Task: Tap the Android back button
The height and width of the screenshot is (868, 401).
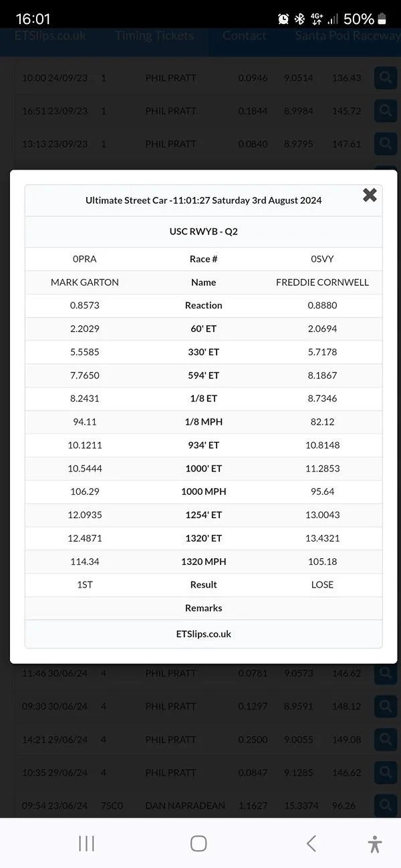Action: (x=311, y=843)
